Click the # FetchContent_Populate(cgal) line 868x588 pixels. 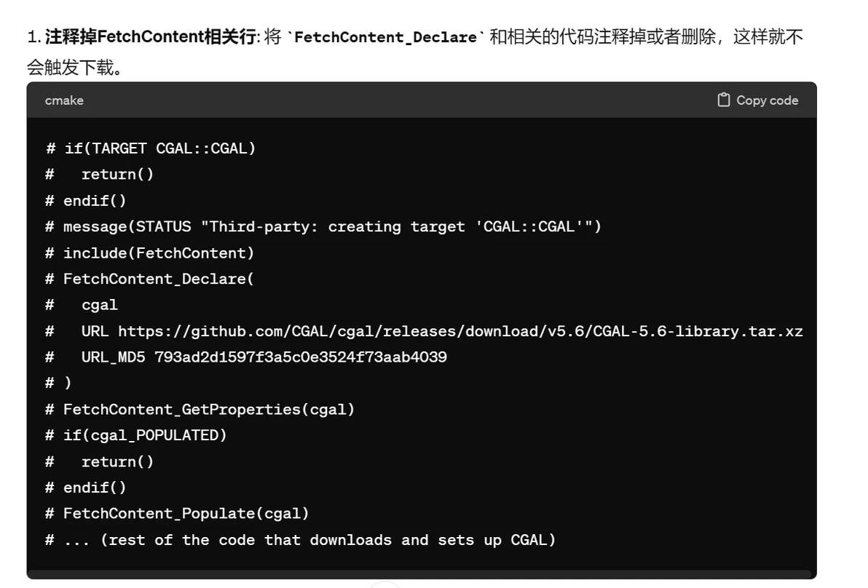click(x=177, y=514)
